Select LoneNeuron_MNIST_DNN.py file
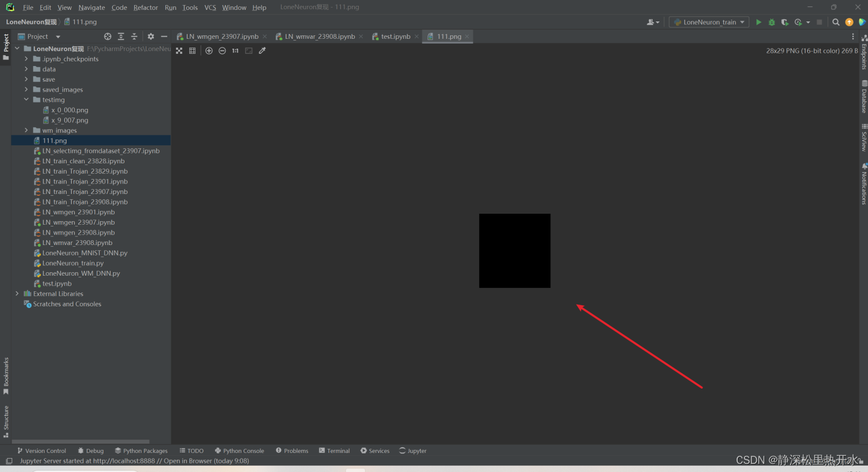Screen dimensions: 868x472 point(84,253)
